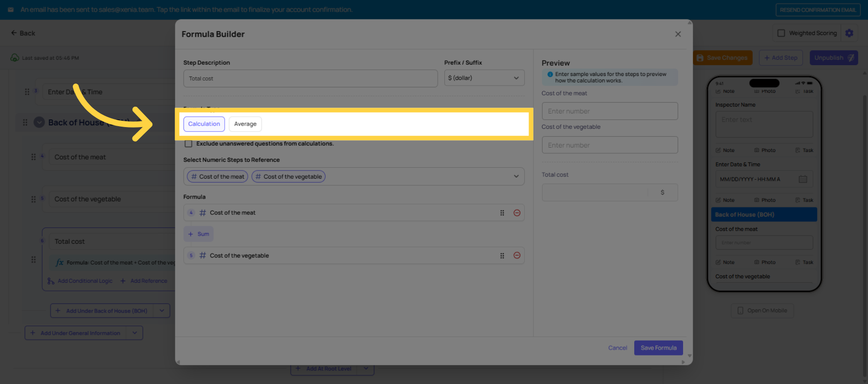This screenshot has height=384, width=868.
Task: Click Add Under Back of House (BOH) button
Action: pyautogui.click(x=102, y=311)
